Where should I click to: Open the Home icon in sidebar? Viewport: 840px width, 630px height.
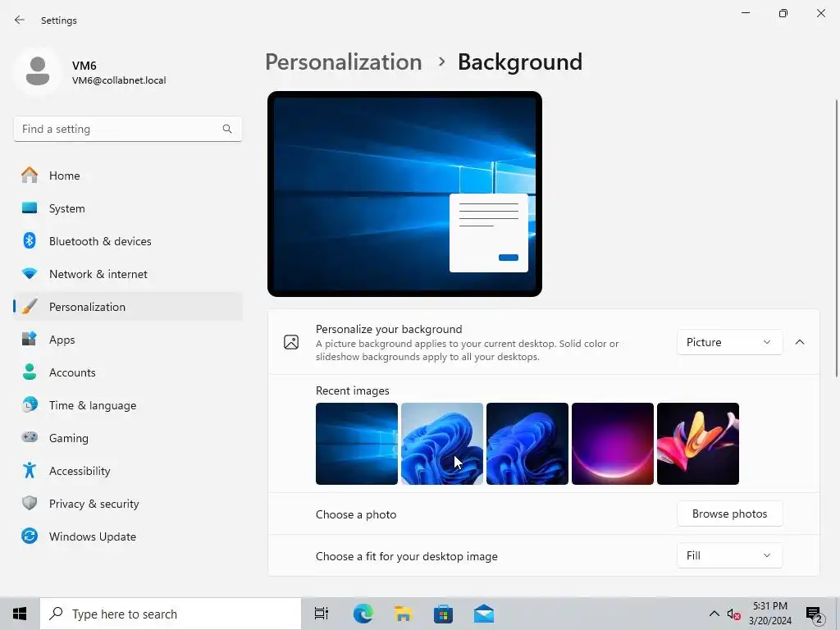30,176
